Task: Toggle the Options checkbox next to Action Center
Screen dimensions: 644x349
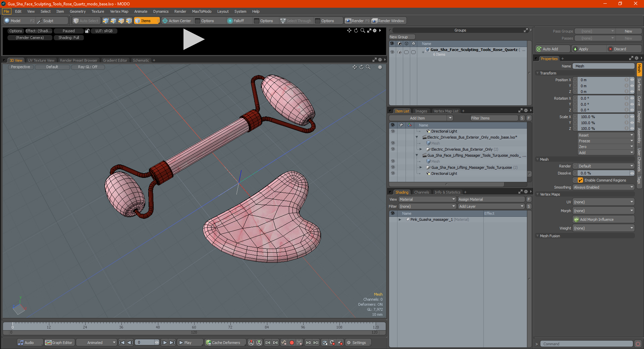Action: (x=198, y=21)
